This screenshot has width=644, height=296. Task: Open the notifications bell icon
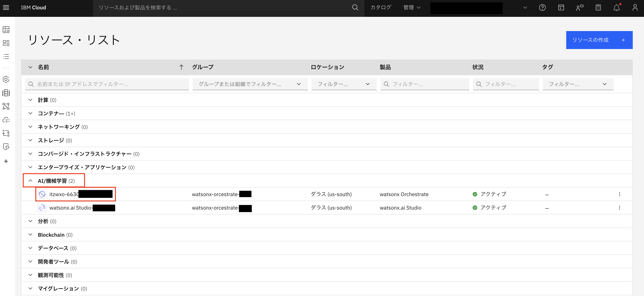tap(616, 7)
